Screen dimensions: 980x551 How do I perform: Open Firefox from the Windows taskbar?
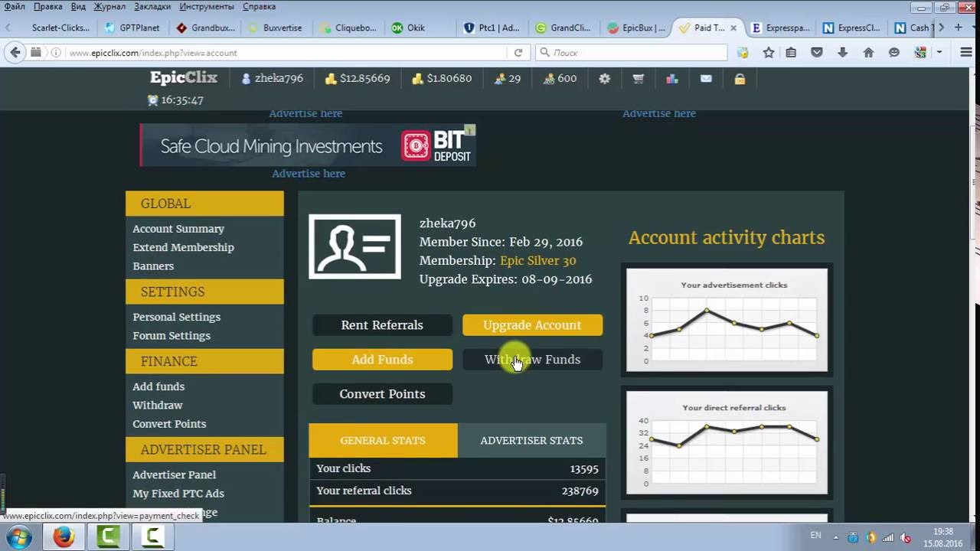[64, 537]
